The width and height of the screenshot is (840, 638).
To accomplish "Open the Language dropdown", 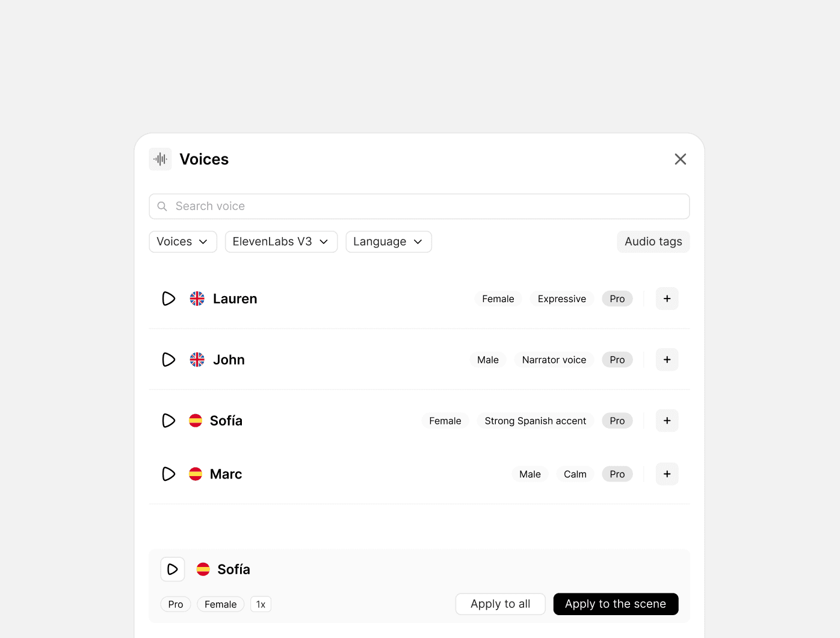I will [x=389, y=241].
